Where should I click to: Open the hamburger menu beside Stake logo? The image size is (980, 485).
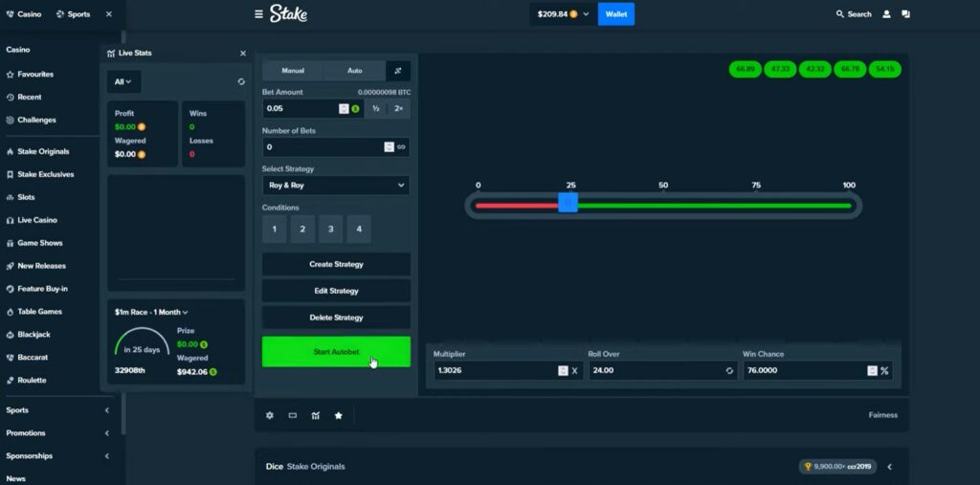point(258,14)
